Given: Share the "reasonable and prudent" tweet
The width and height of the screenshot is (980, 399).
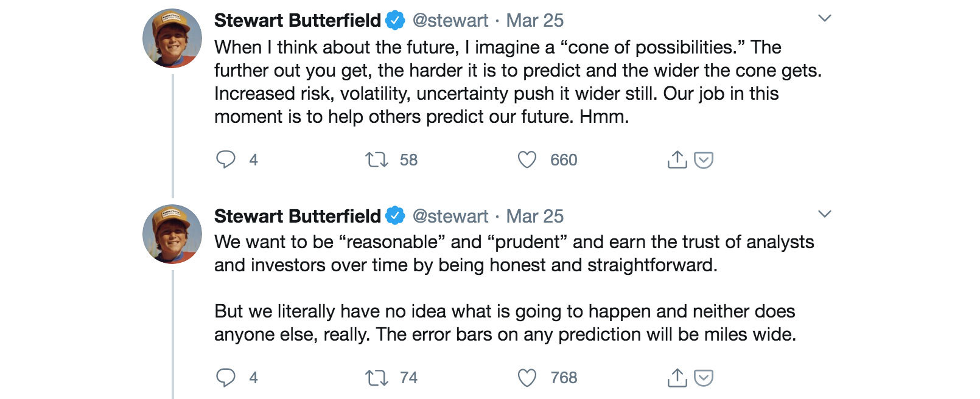Looking at the screenshot, I should (x=677, y=378).
